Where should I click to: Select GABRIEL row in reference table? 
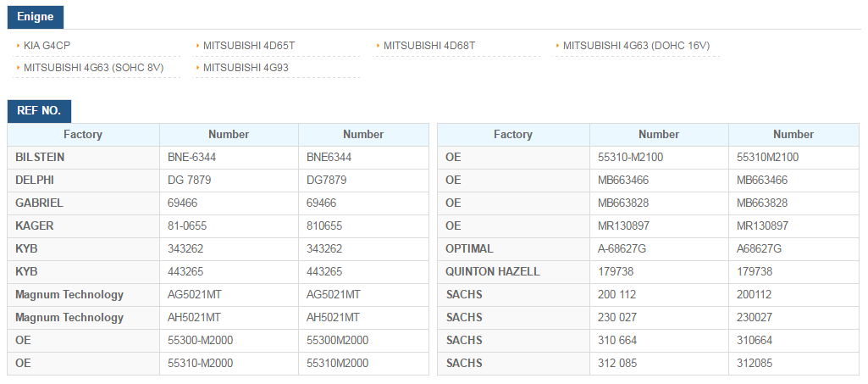[218, 203]
